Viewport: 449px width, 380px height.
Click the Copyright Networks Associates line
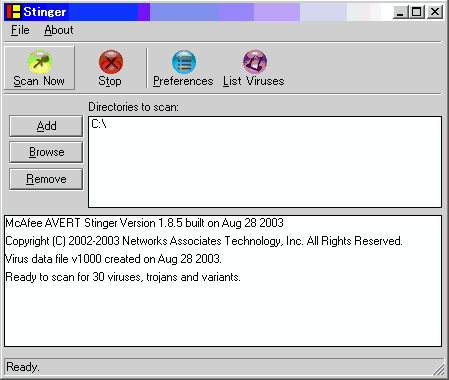[204, 241]
